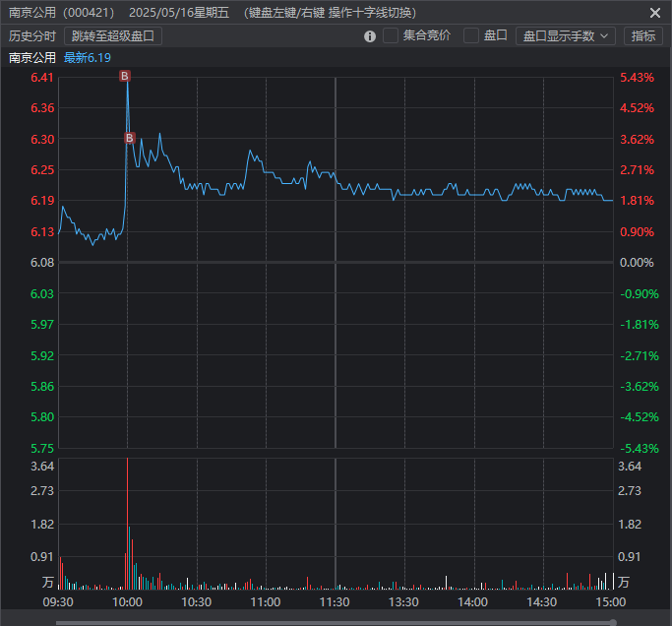
Task: Toggle the 盘口 checkbox
Action: click(x=471, y=35)
